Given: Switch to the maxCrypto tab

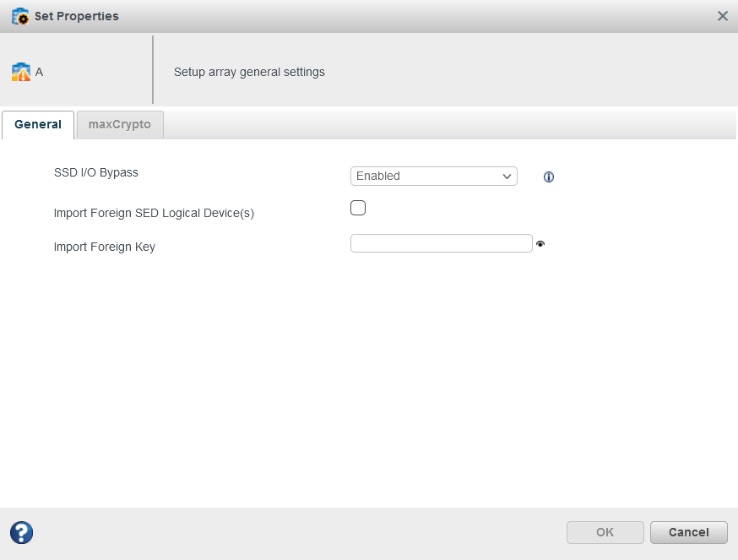Looking at the screenshot, I should click(x=120, y=124).
